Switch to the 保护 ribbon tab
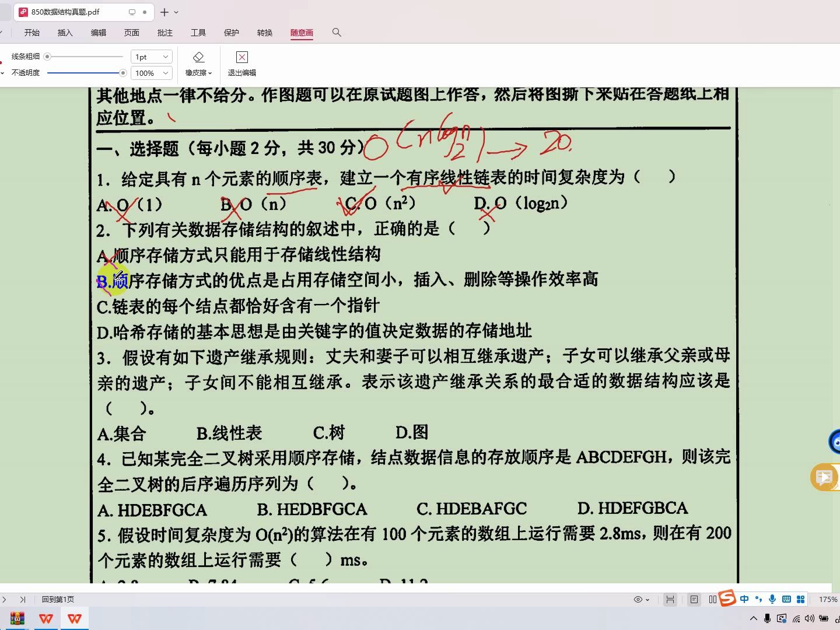840x630 pixels. coord(232,33)
